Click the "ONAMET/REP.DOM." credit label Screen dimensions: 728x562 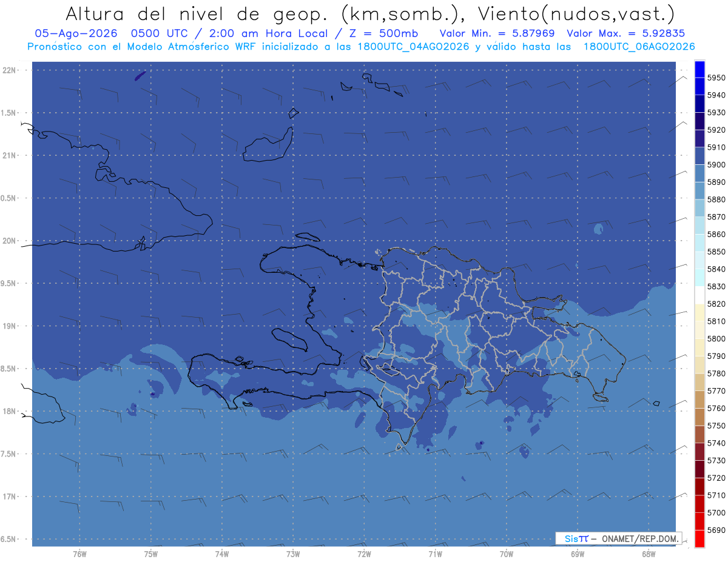coord(639,538)
